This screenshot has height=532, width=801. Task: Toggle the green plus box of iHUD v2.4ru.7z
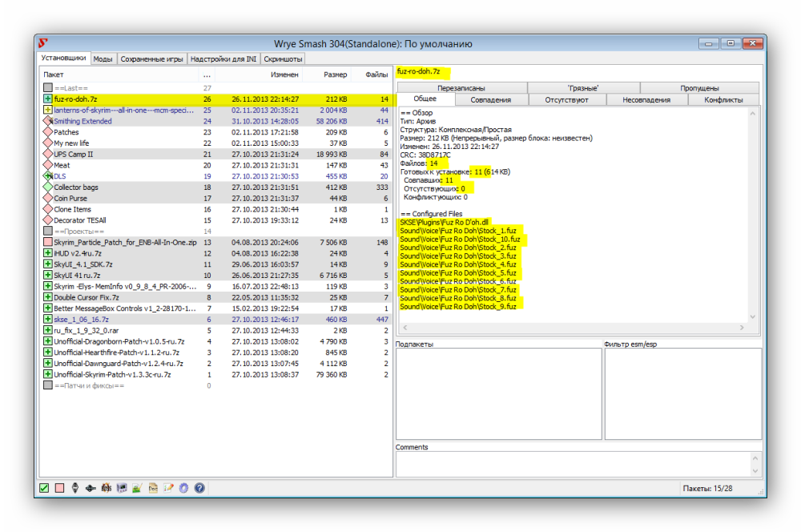[x=47, y=253]
